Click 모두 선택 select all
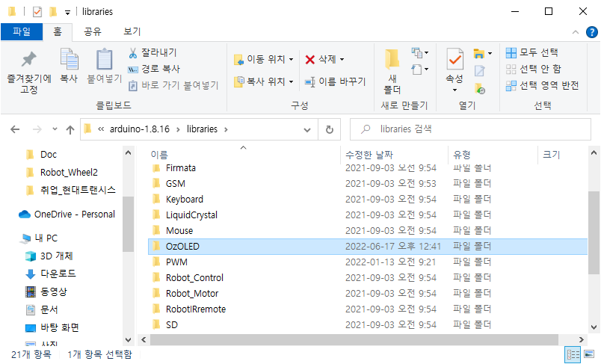The height and width of the screenshot is (364, 601). [x=532, y=52]
